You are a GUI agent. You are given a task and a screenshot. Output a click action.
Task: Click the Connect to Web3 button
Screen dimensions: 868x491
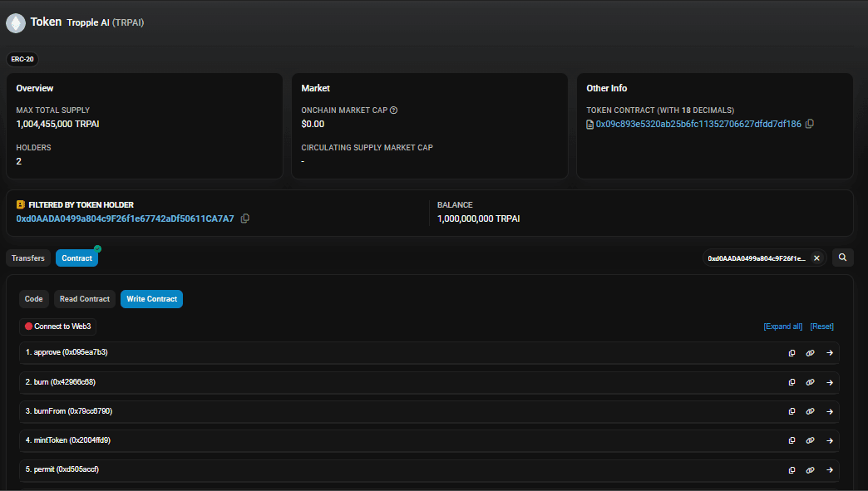tap(57, 327)
